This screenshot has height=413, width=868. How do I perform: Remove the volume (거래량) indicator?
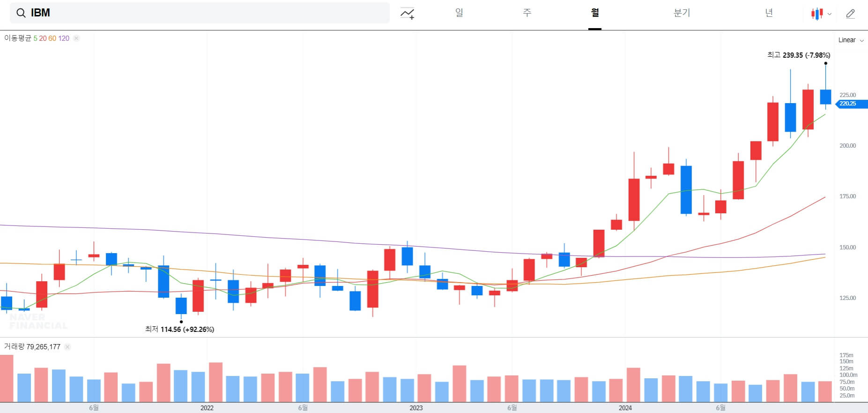click(x=67, y=347)
